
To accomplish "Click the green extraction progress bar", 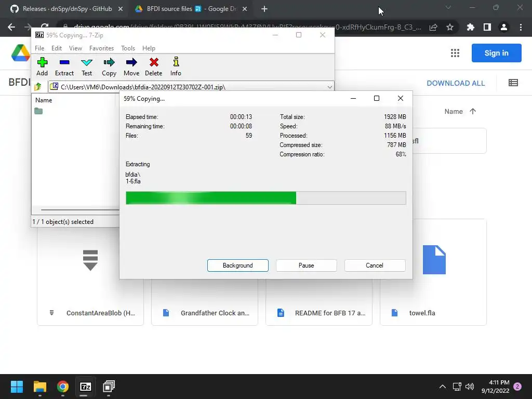I will click(265, 198).
